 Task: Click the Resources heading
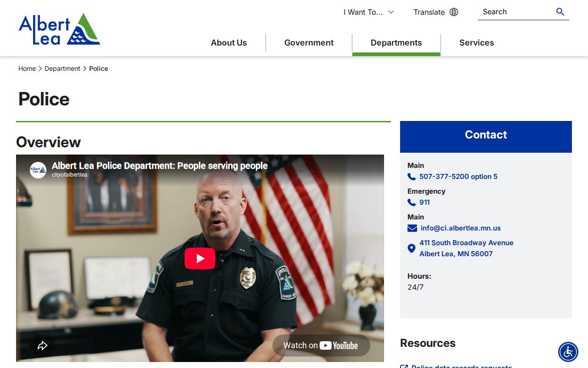(428, 343)
